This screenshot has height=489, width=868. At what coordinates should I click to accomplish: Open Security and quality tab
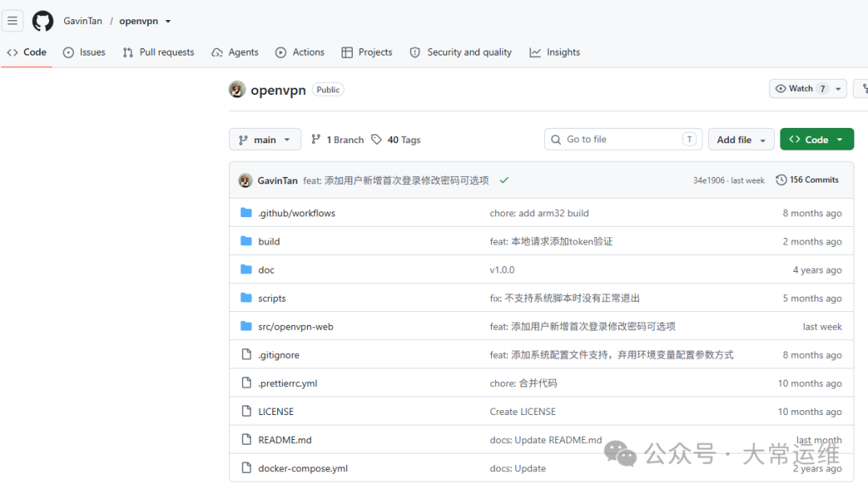click(461, 52)
